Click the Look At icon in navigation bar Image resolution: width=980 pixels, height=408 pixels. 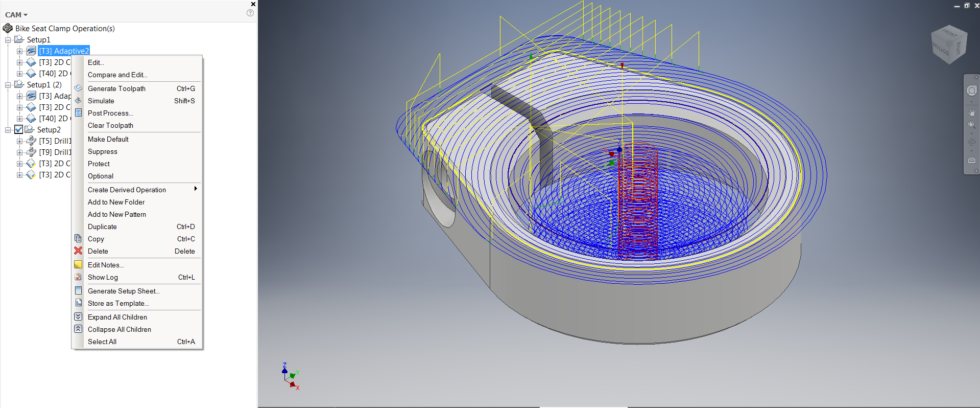971,161
